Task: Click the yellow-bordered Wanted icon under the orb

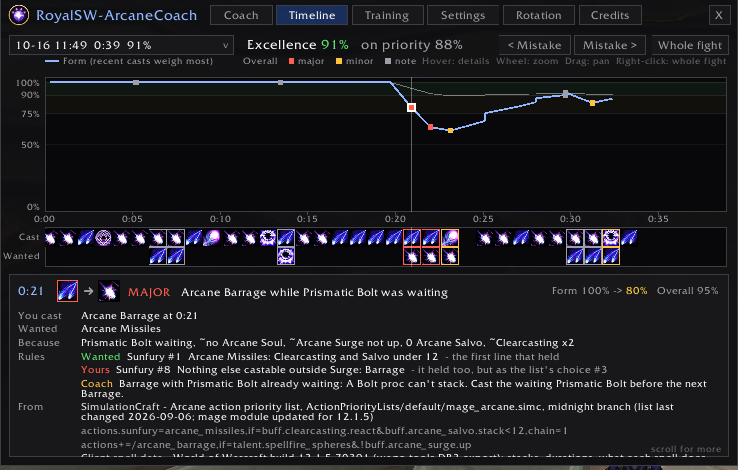Action: (450, 256)
